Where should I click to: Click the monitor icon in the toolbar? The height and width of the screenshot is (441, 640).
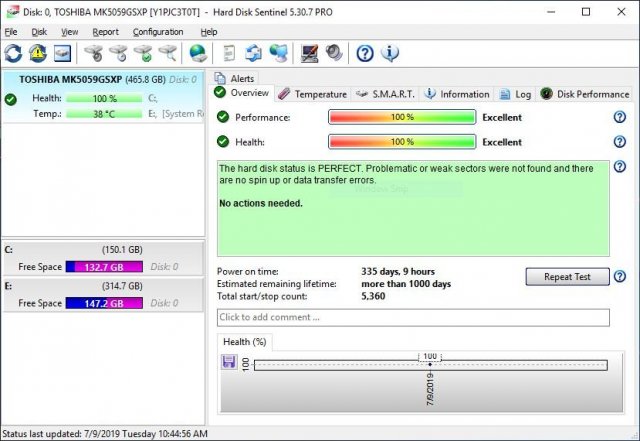point(310,53)
